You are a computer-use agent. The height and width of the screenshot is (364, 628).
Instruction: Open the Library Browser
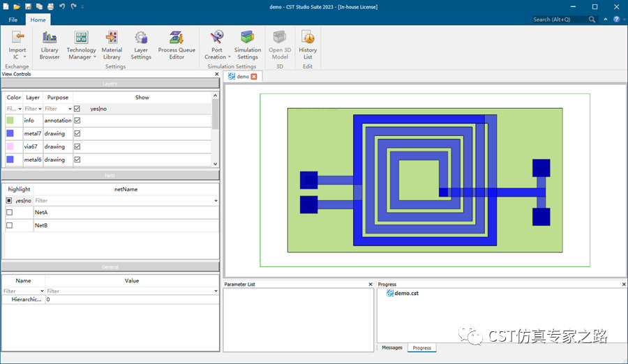pos(50,45)
